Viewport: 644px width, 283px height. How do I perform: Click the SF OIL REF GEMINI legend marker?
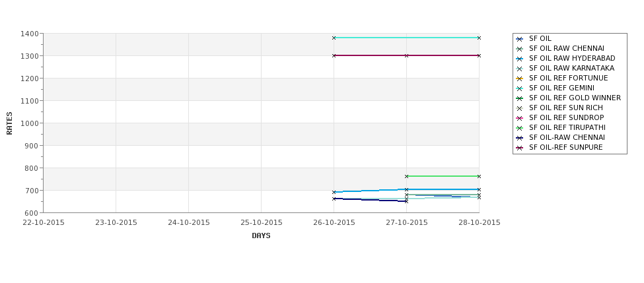[520, 88]
